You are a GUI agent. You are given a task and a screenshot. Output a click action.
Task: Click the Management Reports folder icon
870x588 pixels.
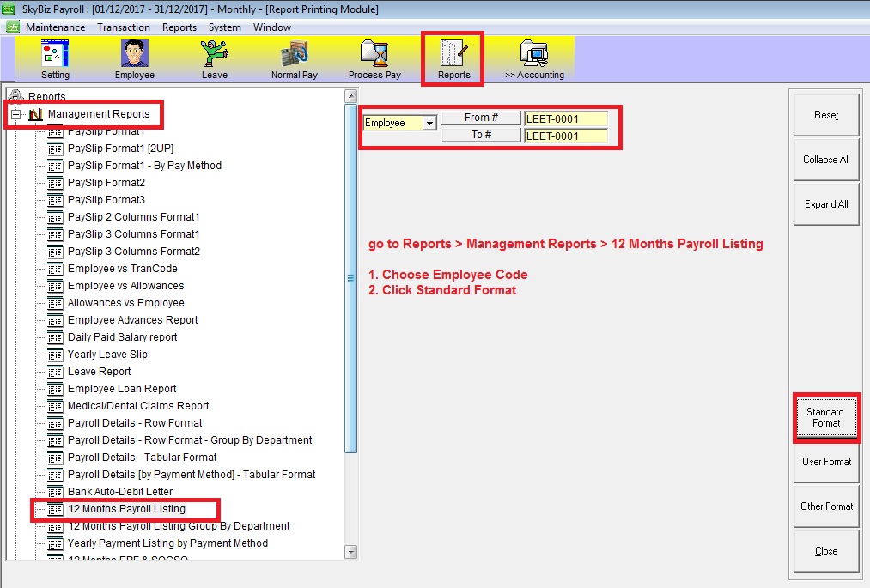click(x=36, y=114)
